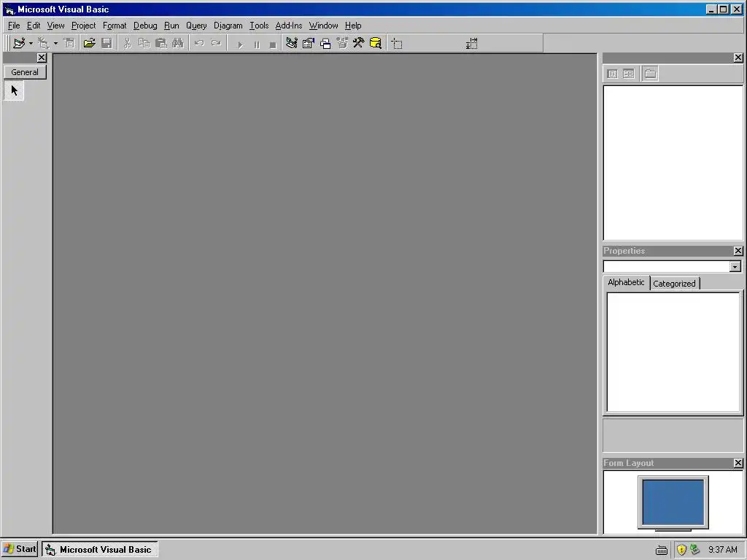Click the keyboard icon in system tray
747x560 pixels.
click(661, 550)
